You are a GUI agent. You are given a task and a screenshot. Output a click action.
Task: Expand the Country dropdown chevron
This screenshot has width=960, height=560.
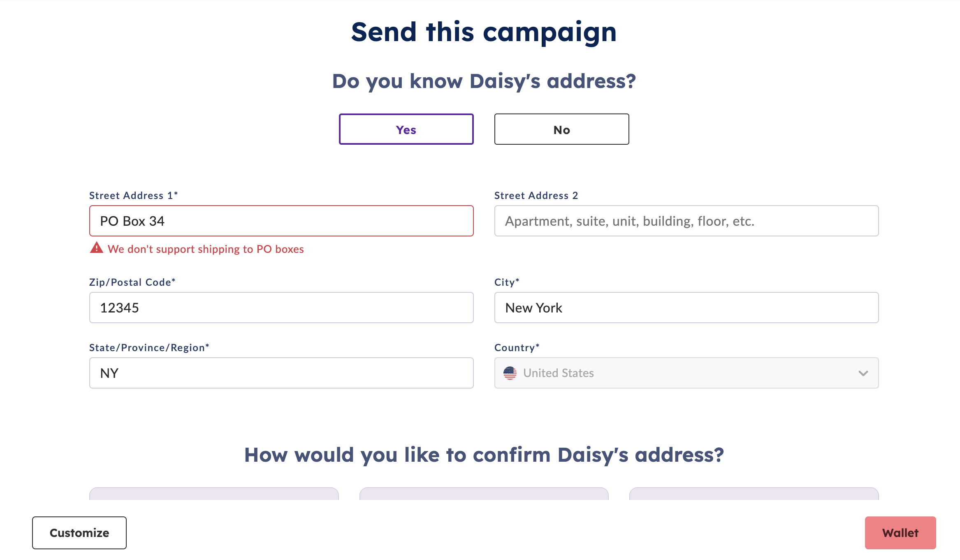point(863,373)
